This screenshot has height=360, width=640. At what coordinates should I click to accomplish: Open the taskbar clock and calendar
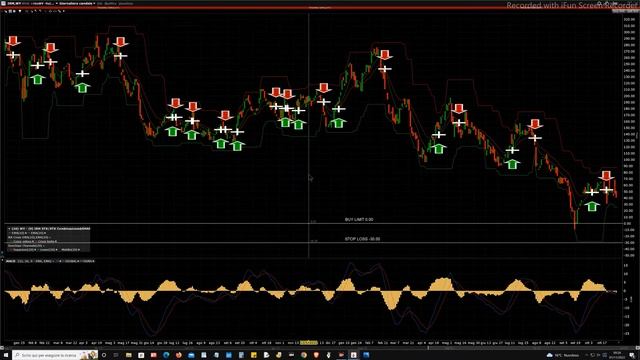click(617, 355)
